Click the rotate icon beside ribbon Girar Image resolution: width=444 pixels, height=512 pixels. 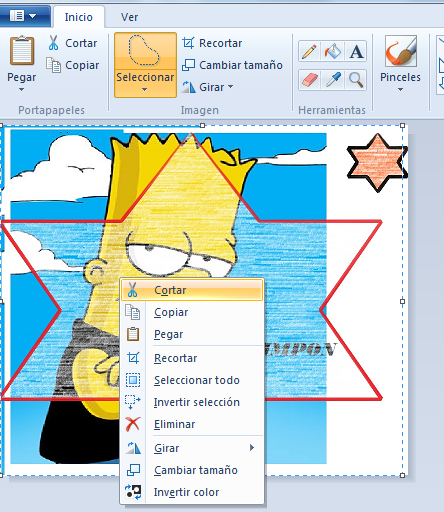[189, 87]
